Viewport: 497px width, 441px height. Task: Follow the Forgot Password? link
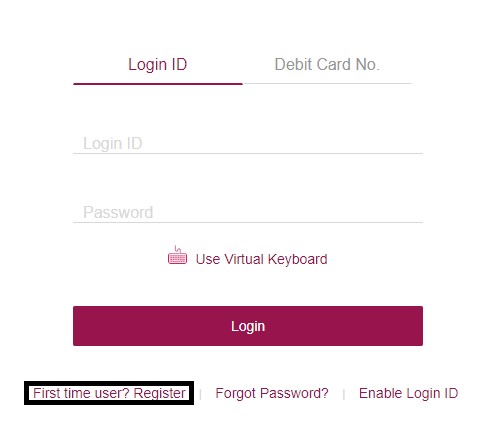(272, 393)
